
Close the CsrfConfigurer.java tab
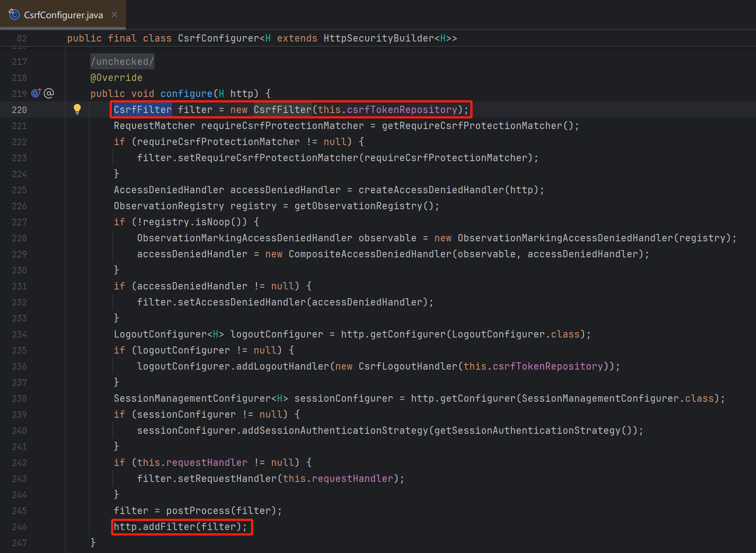(114, 15)
